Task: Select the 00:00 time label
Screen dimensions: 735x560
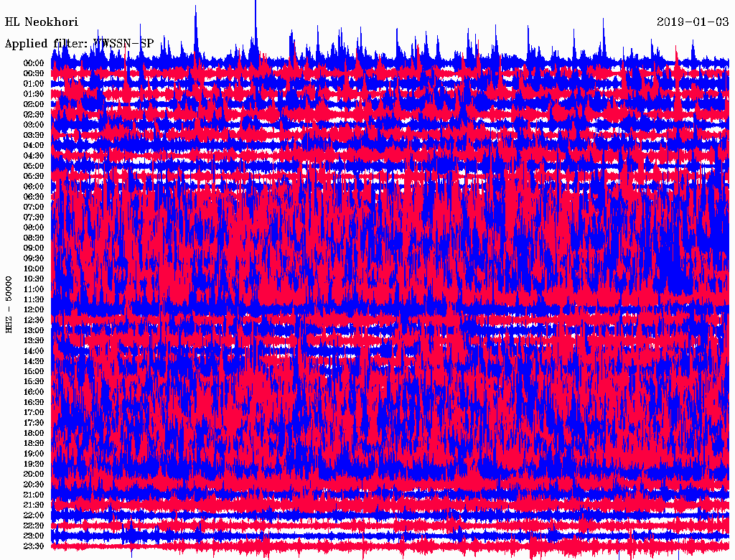Action: (33, 63)
